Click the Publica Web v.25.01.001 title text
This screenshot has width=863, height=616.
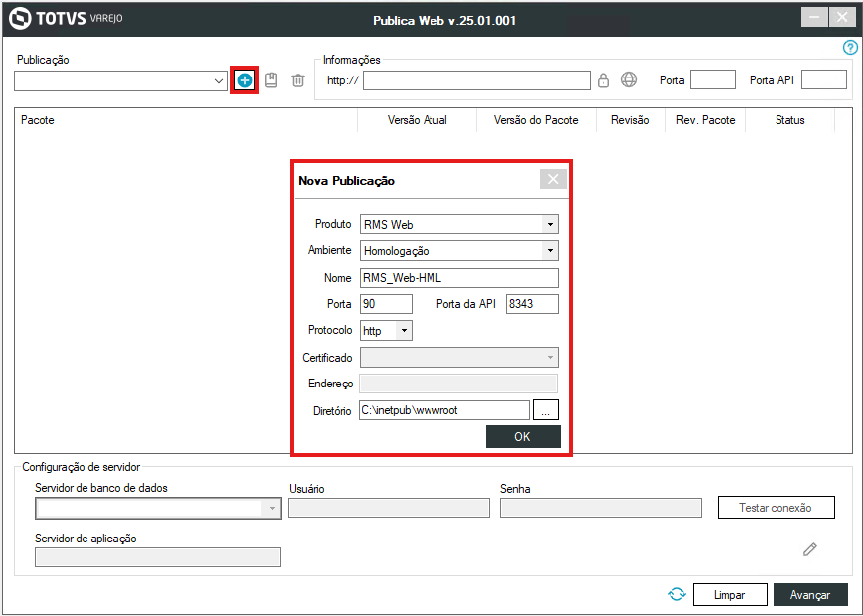pyautogui.click(x=444, y=20)
